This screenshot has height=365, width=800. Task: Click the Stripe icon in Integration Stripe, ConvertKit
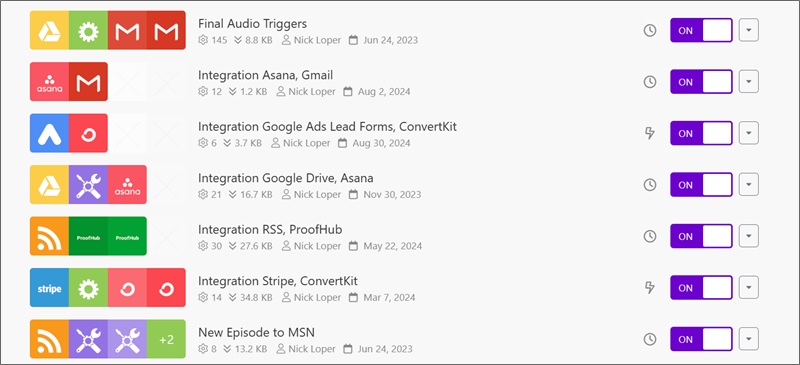point(49,287)
